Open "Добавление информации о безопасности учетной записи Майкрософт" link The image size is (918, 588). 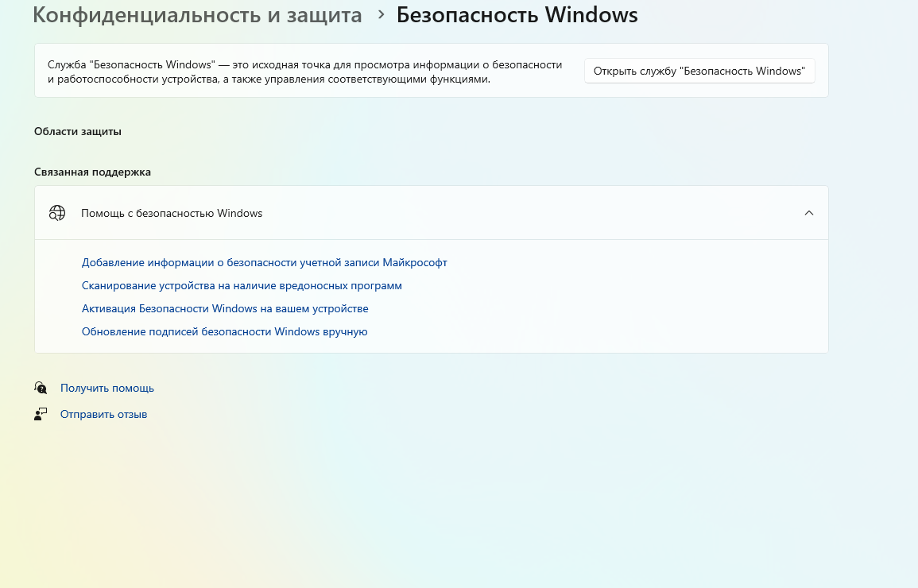(x=264, y=263)
